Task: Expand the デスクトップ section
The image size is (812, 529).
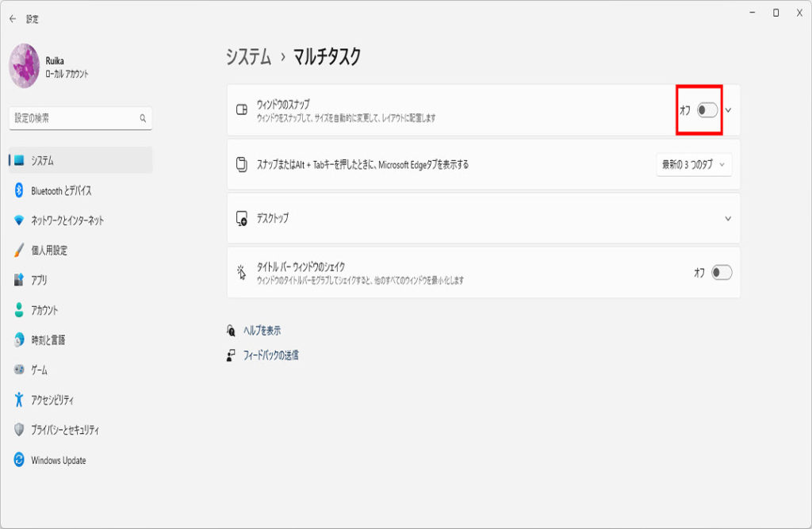Action: coord(728,218)
